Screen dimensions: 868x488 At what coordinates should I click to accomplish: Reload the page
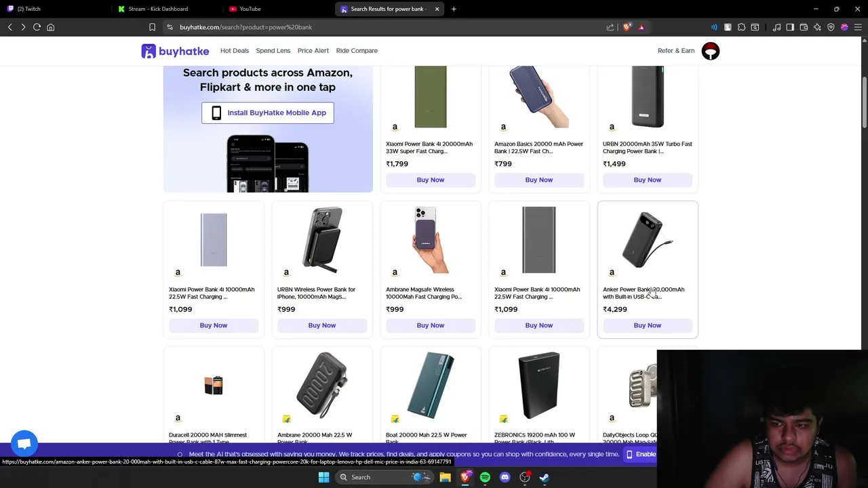[x=37, y=27]
